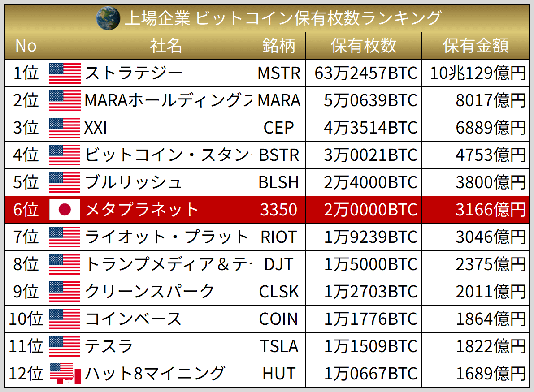
Task: Click the US flag in the RIOT row
Action: pyautogui.click(x=65, y=237)
